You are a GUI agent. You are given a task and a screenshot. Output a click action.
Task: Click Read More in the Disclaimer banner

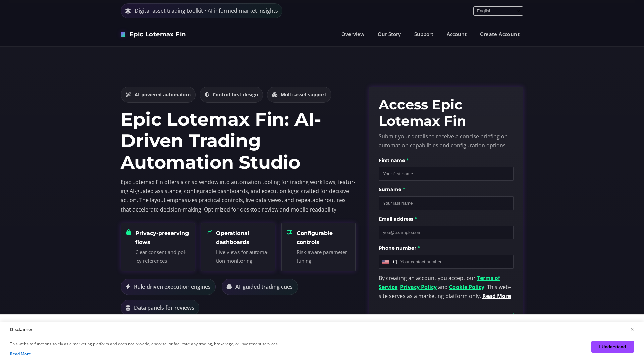tap(20, 354)
